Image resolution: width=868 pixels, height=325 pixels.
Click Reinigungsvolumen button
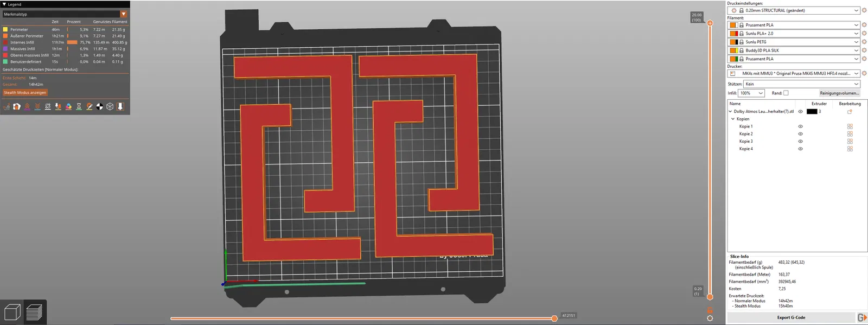839,93
